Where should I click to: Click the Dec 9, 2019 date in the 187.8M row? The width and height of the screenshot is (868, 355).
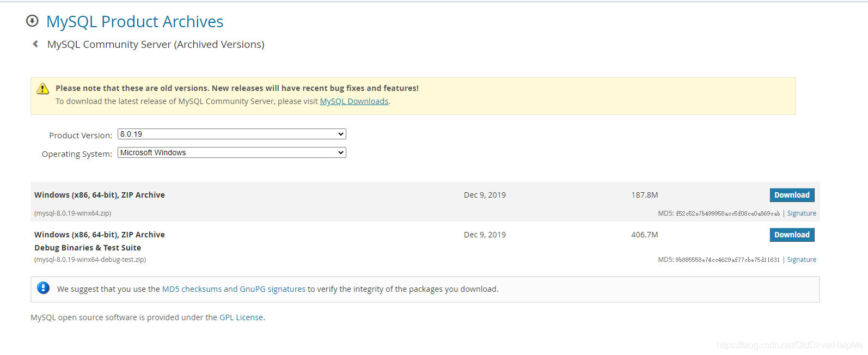tap(485, 195)
